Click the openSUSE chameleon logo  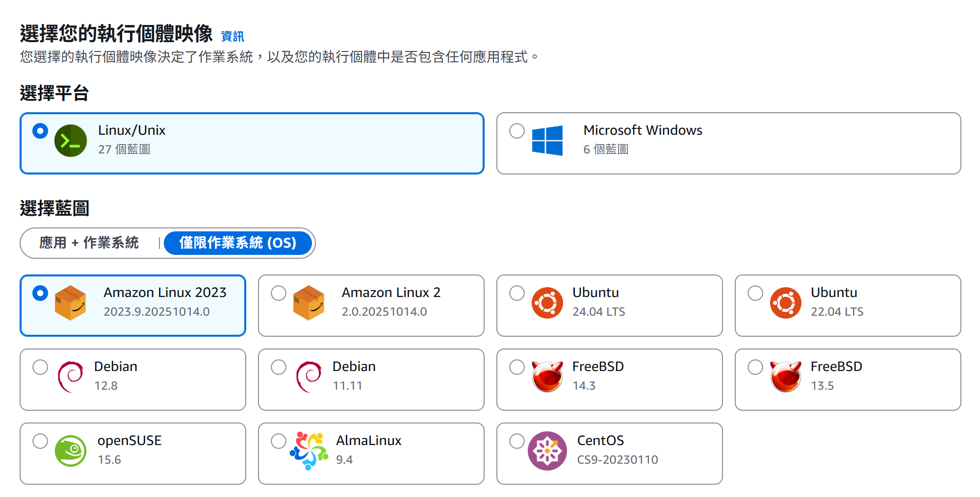point(71,451)
